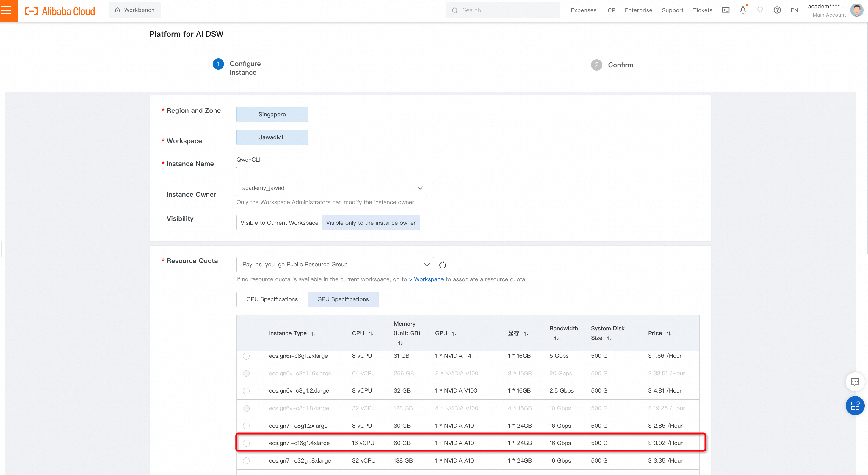Viewport: 868px width, 475px height.
Task: Choose Visible to Current Workspace option
Action: [279, 223]
